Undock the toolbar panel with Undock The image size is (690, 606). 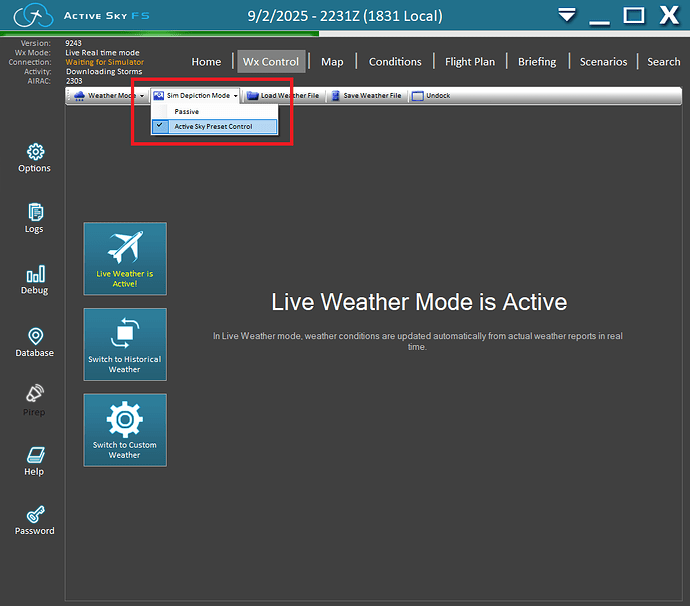(x=431, y=96)
